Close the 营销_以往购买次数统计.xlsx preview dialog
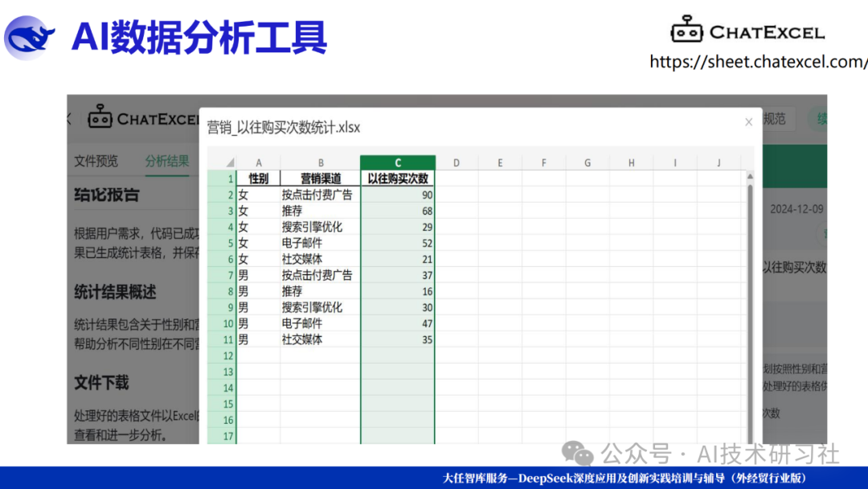This screenshot has width=868, height=489. pyautogui.click(x=748, y=122)
